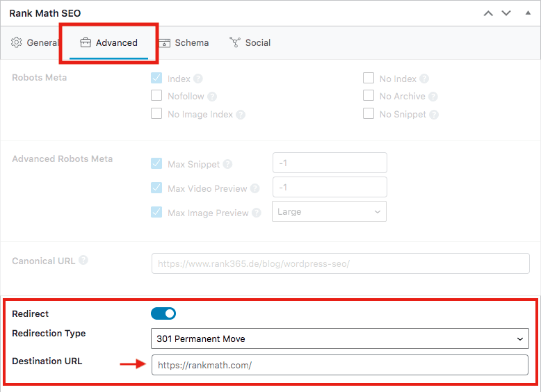The image size is (541, 392).
Task: Focus the Max Video Preview value field
Action: (x=330, y=187)
